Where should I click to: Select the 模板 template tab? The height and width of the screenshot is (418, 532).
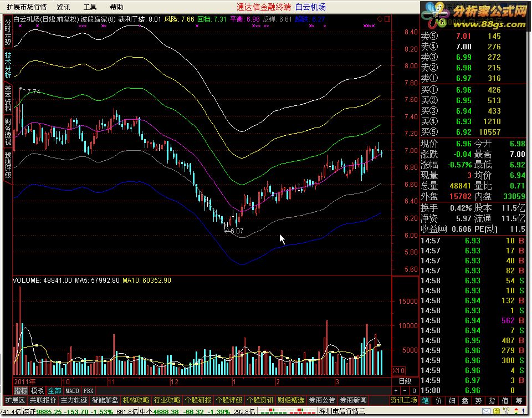click(x=37, y=390)
